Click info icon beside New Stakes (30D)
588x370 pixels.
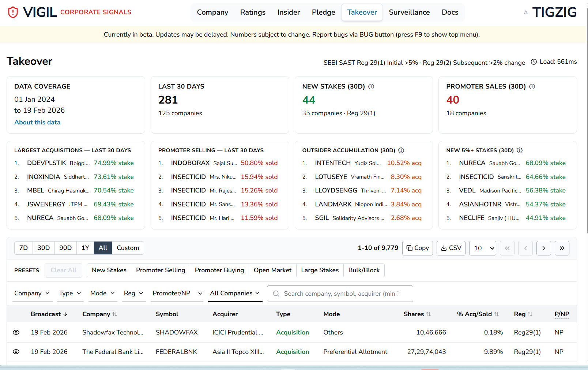point(371,87)
